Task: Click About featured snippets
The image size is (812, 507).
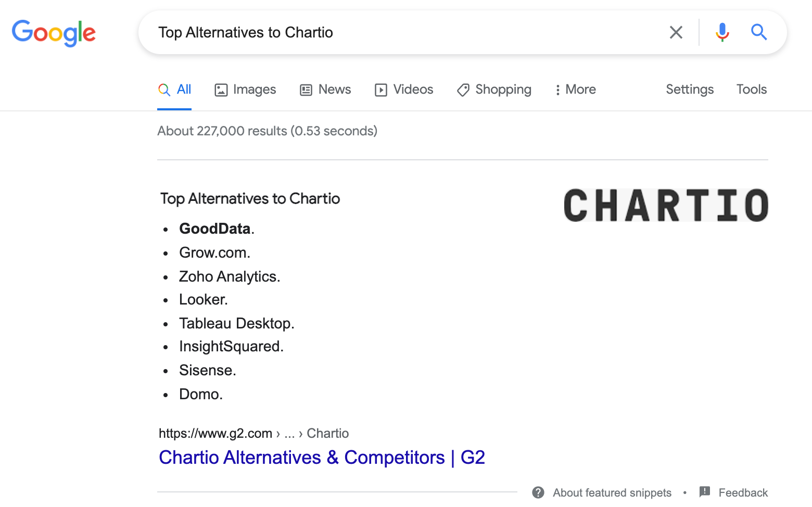Action: pos(612,492)
